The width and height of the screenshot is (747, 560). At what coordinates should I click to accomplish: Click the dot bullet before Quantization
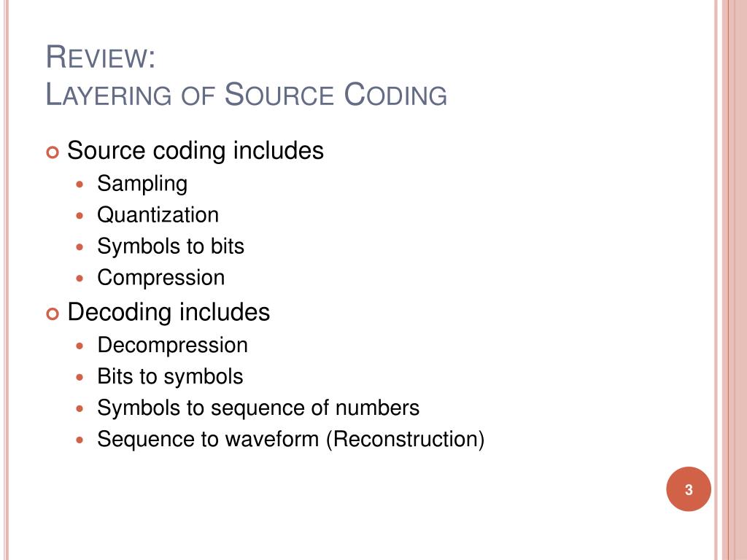80,216
